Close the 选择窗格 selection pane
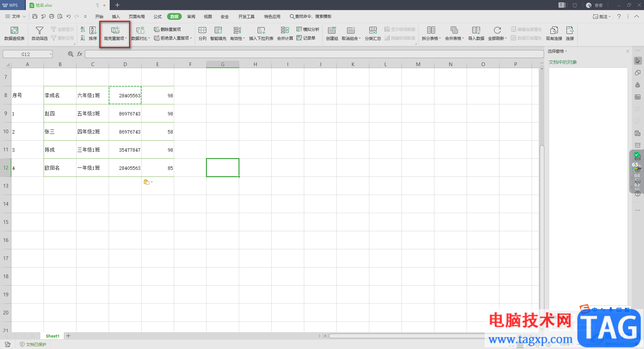The image size is (644, 349). [628, 51]
